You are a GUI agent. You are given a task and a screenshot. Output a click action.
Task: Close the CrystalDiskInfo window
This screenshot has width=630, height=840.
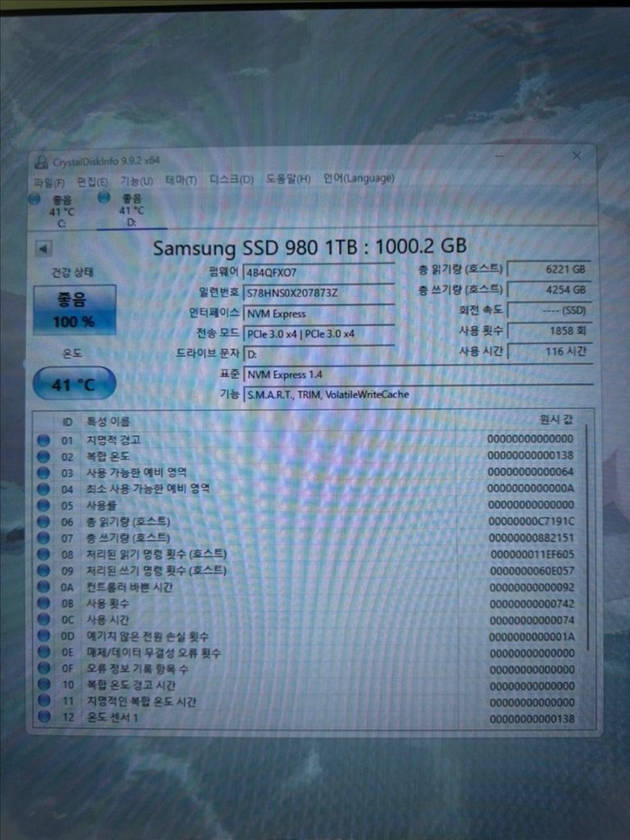[576, 156]
